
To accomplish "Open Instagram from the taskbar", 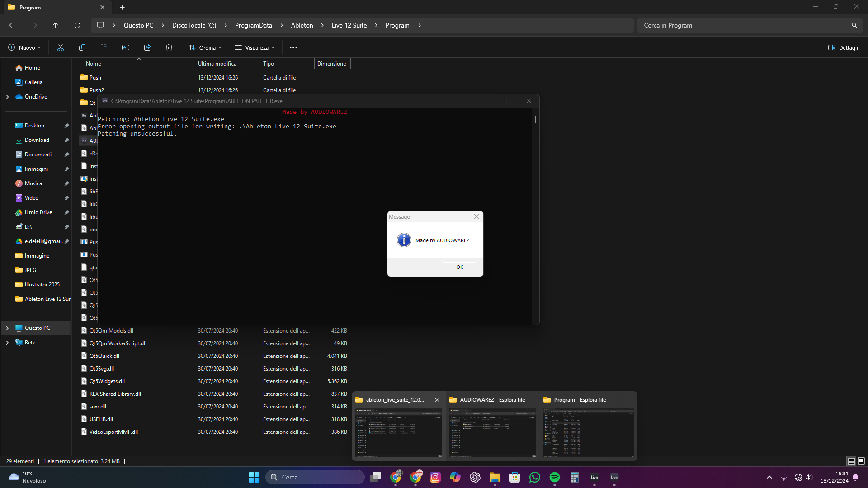I will coord(435,477).
